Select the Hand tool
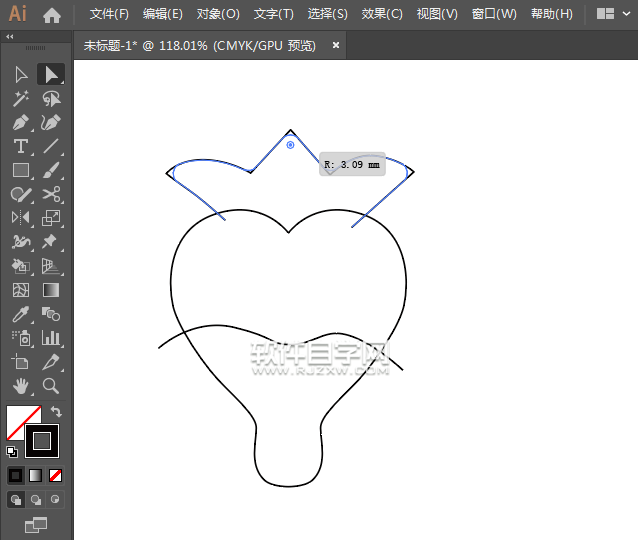 pos(20,386)
